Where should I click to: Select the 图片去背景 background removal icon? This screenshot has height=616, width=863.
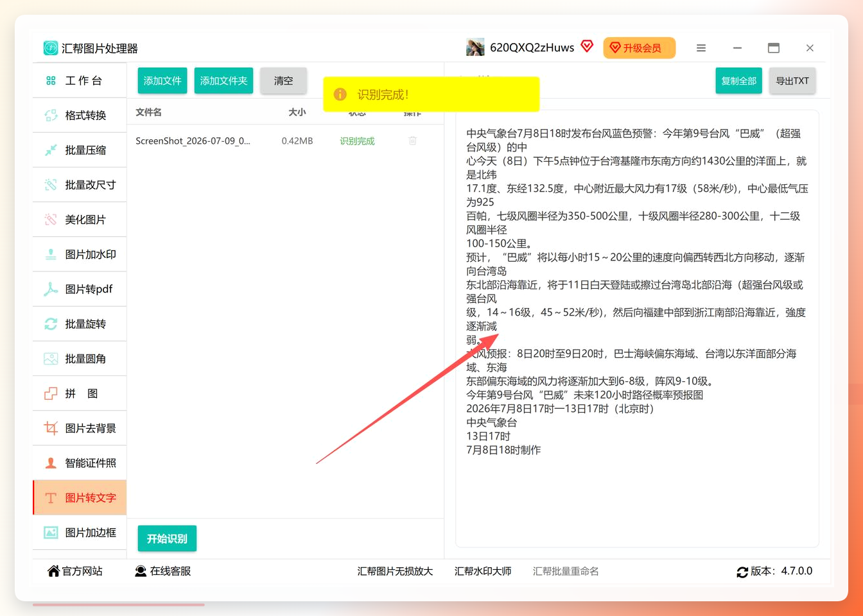[x=51, y=428]
